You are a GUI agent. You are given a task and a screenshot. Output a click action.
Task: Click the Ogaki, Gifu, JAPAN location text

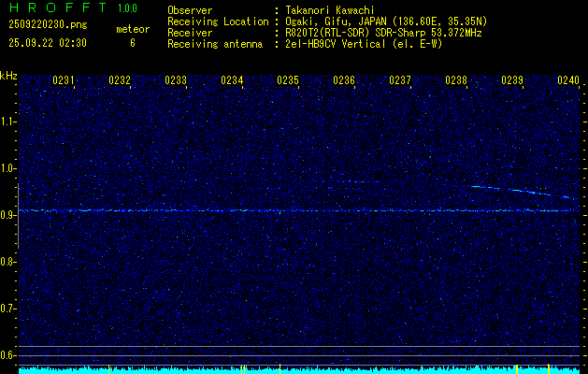(386, 22)
